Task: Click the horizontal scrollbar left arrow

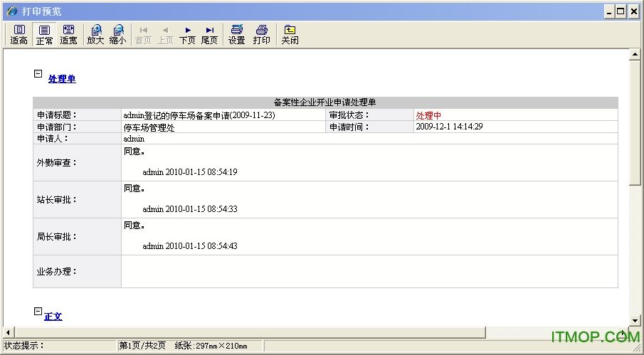Action: [9, 333]
